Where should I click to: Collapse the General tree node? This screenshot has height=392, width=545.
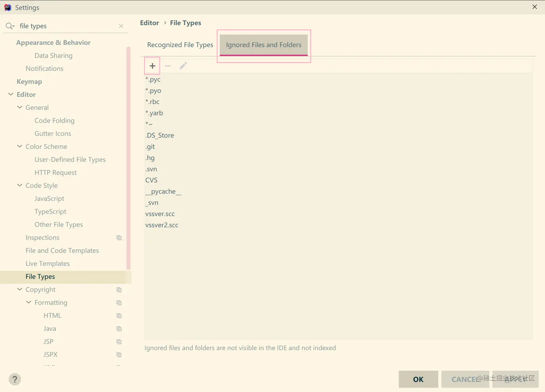[19, 107]
